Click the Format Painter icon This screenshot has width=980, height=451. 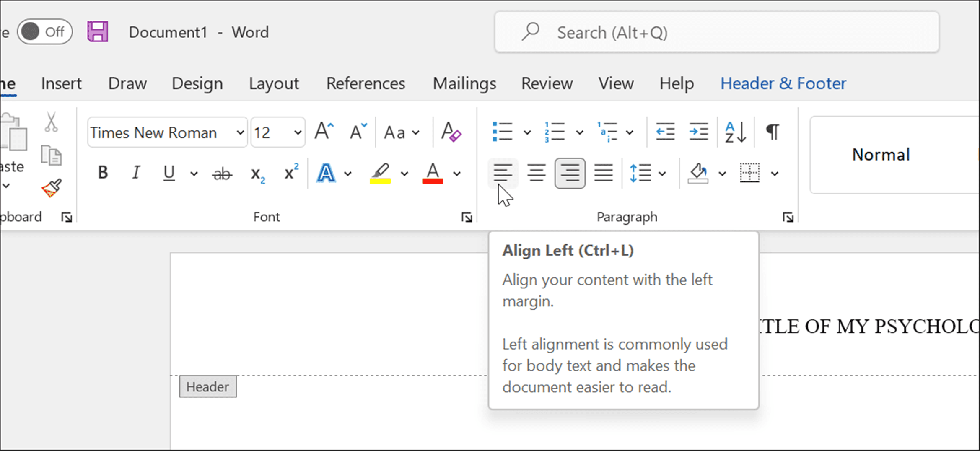[x=50, y=187]
